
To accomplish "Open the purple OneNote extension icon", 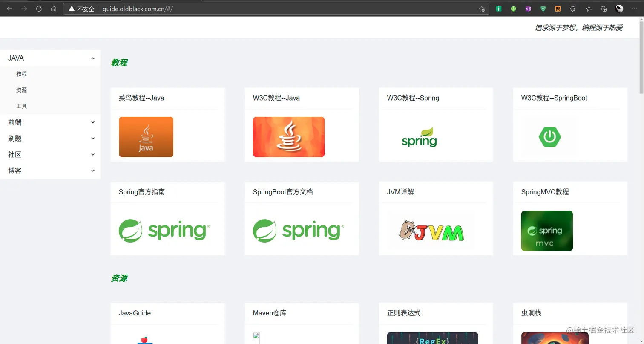I will pyautogui.click(x=528, y=9).
